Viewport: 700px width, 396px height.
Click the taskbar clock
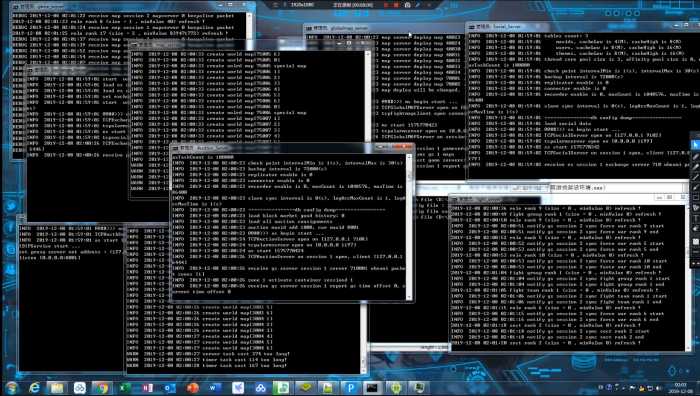click(x=680, y=387)
